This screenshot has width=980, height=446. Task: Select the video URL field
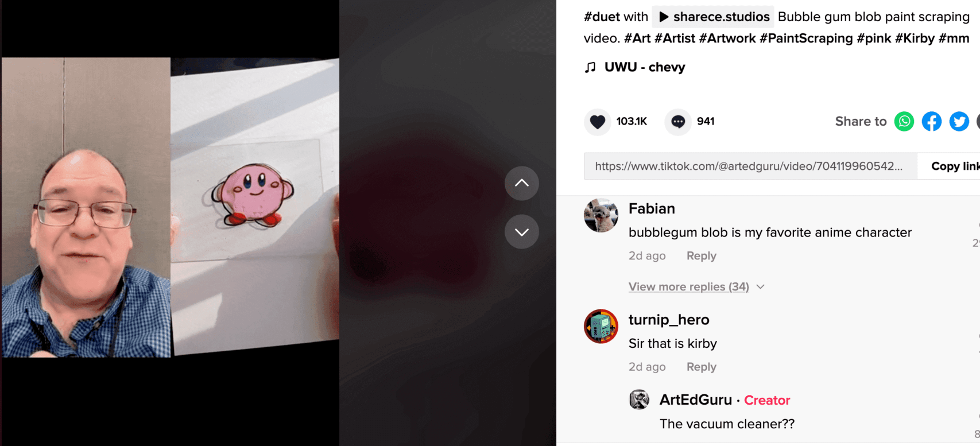750,166
